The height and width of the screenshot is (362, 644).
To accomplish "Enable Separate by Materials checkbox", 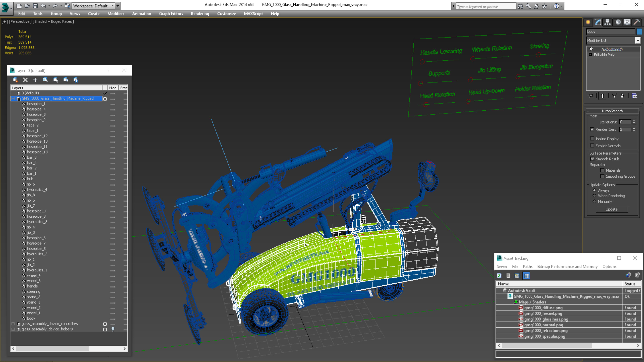I will click(602, 170).
